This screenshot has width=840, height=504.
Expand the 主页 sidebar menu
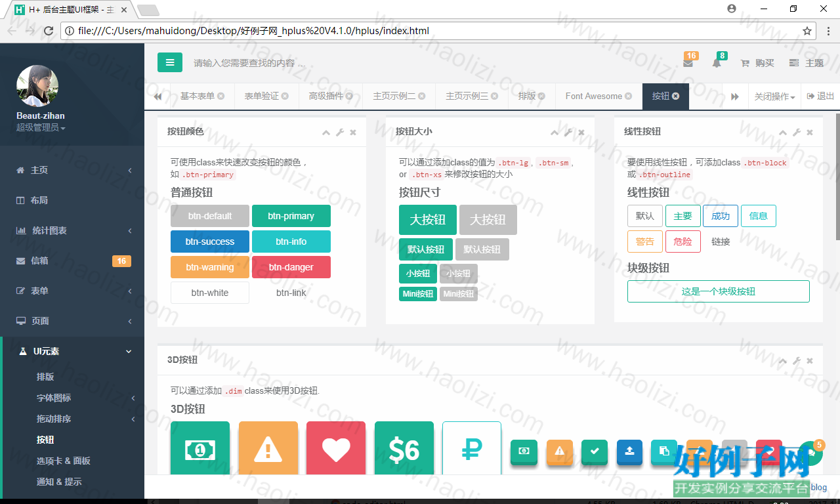72,170
